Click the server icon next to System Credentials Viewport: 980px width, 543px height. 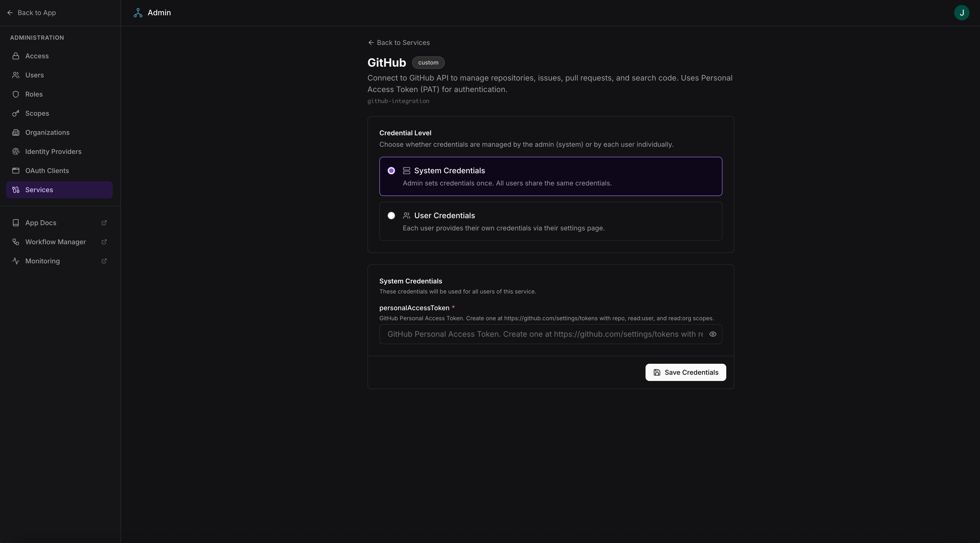406,170
